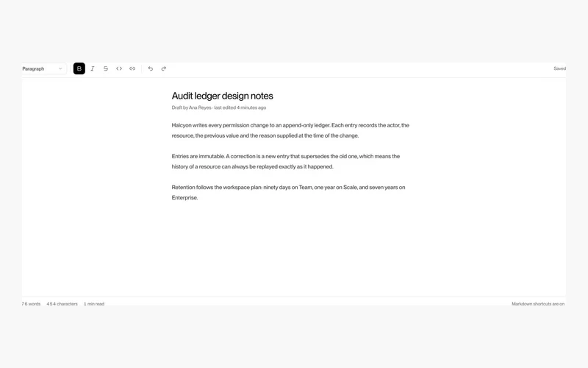Image resolution: width=588 pixels, height=368 pixels.
Task: Redo the last undone edit
Action: click(x=163, y=68)
